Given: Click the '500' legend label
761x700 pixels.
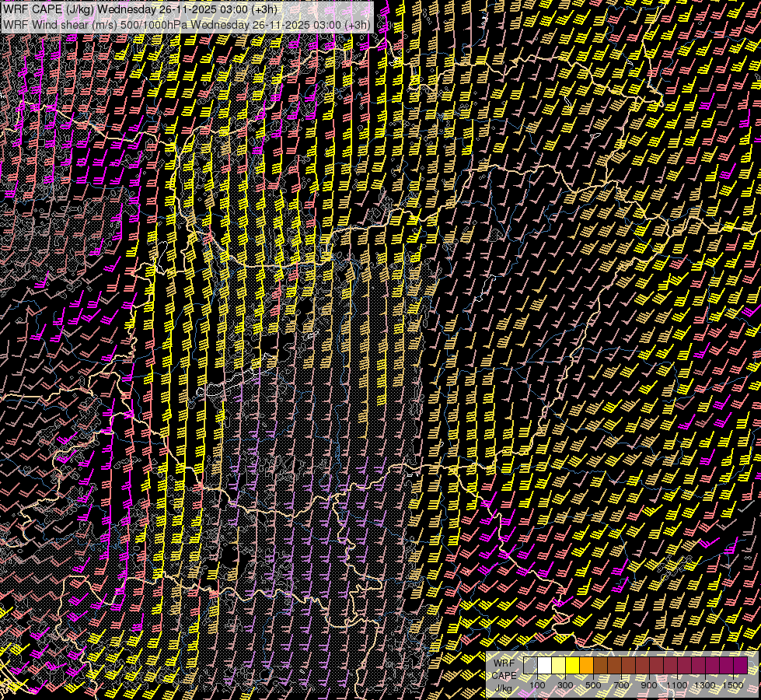Looking at the screenshot, I should [x=593, y=685].
